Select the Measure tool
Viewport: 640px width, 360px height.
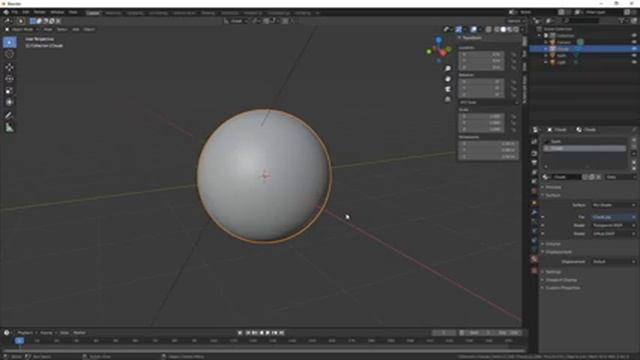(9, 128)
